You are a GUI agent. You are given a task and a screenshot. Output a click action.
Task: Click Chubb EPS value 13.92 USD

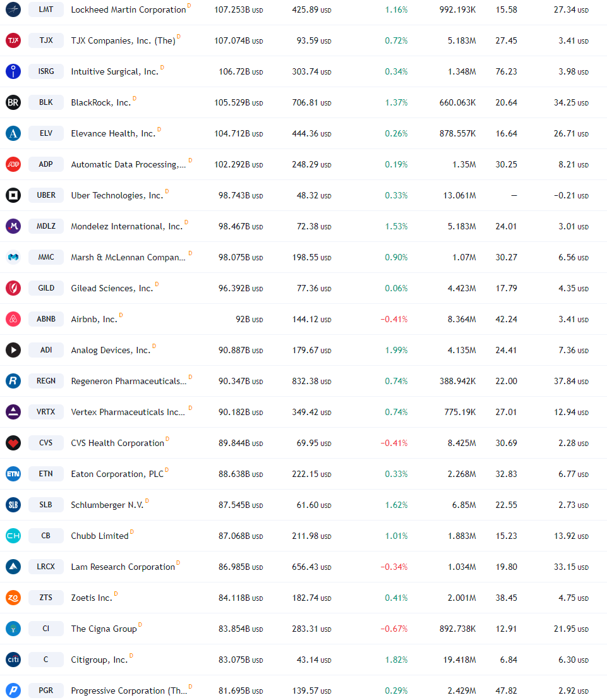tap(571, 536)
